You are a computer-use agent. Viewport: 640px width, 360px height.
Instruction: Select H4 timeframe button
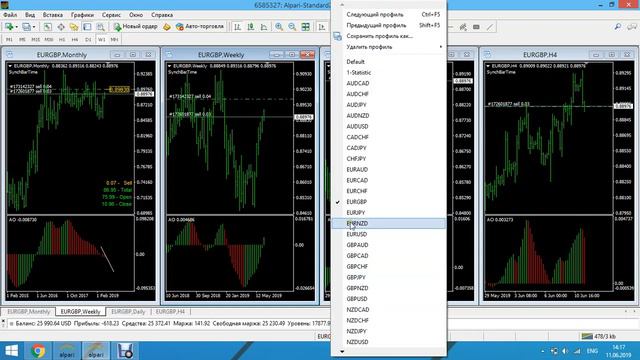(75, 40)
